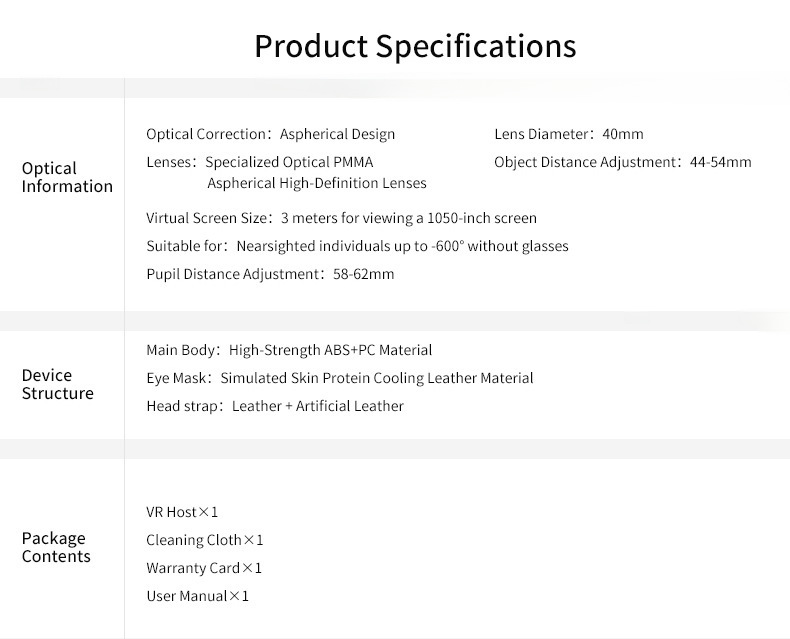Click the Product Specifications heading
The image size is (790, 639).
[x=415, y=47]
